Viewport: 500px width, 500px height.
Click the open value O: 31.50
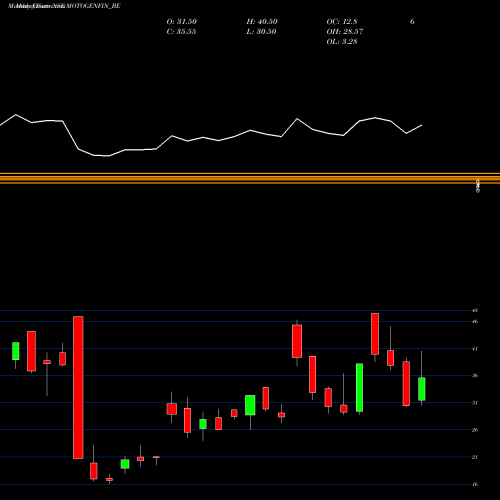(x=182, y=22)
